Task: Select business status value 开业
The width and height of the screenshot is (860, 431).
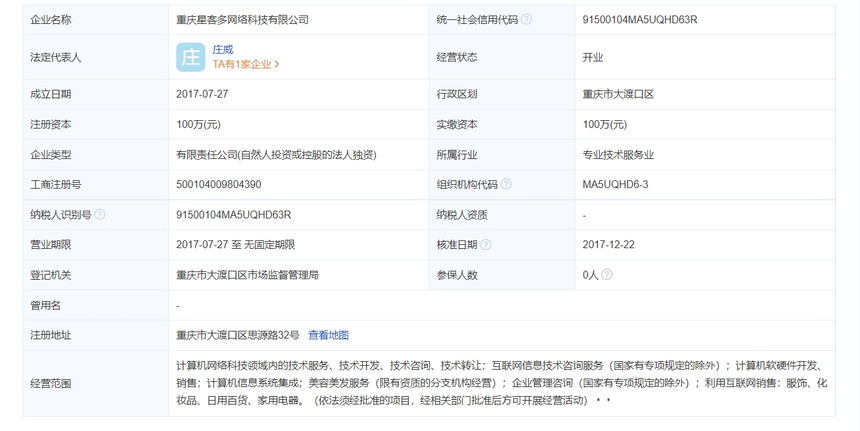Action: tap(592, 57)
